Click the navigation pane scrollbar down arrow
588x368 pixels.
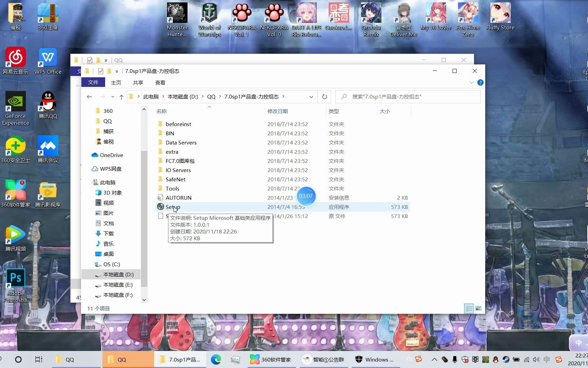click(144, 300)
